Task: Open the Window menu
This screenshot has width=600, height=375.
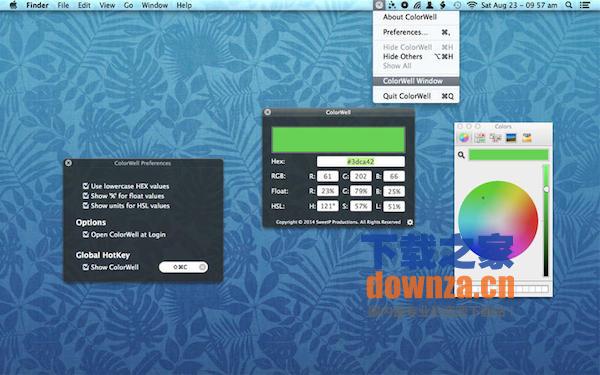Action: click(x=155, y=5)
